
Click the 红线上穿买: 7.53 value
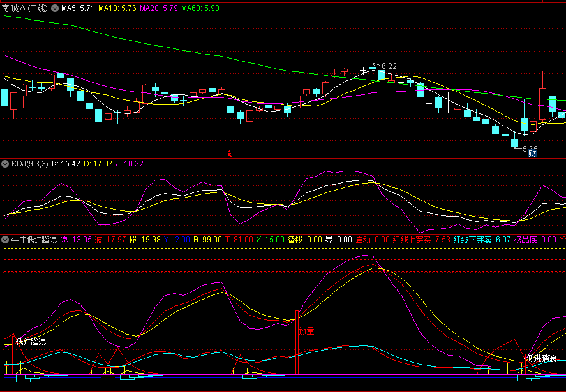pos(422,240)
